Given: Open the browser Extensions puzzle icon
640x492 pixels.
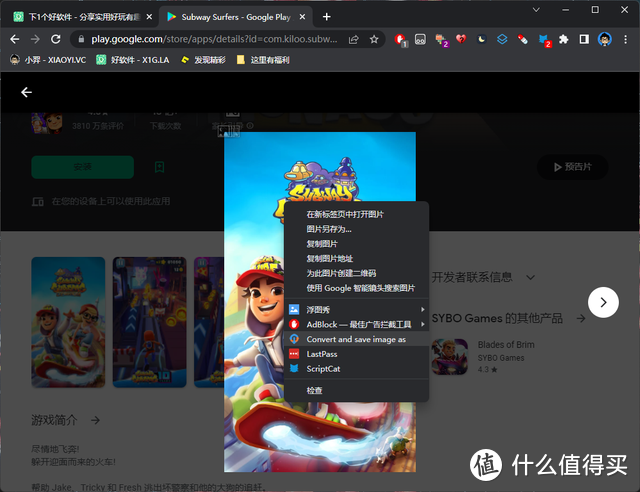Looking at the screenshot, I should coord(564,40).
